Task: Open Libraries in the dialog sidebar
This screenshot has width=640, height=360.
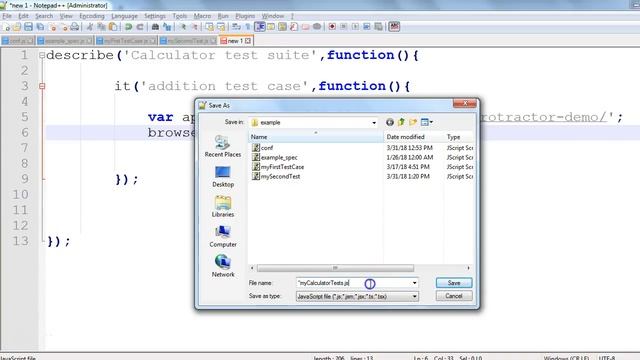Action: (x=223, y=206)
